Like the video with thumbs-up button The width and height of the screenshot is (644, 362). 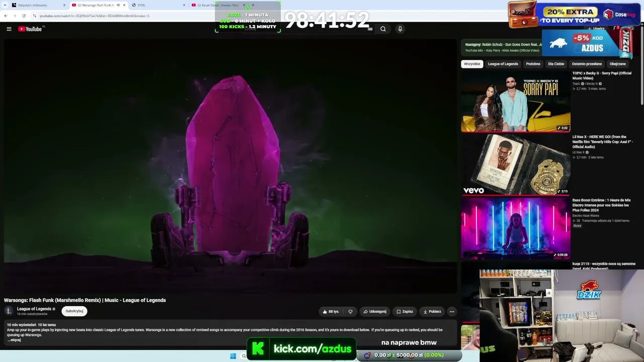331,312
